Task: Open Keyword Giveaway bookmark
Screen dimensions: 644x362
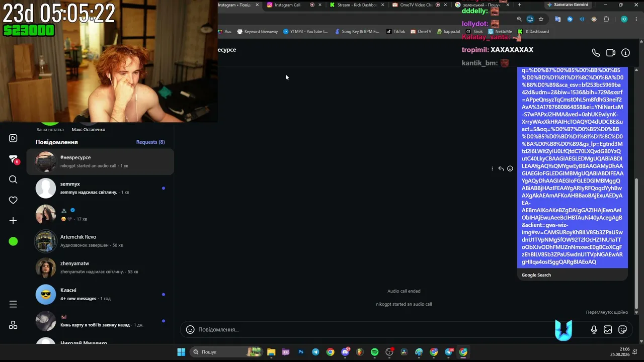Action: click(x=257, y=31)
